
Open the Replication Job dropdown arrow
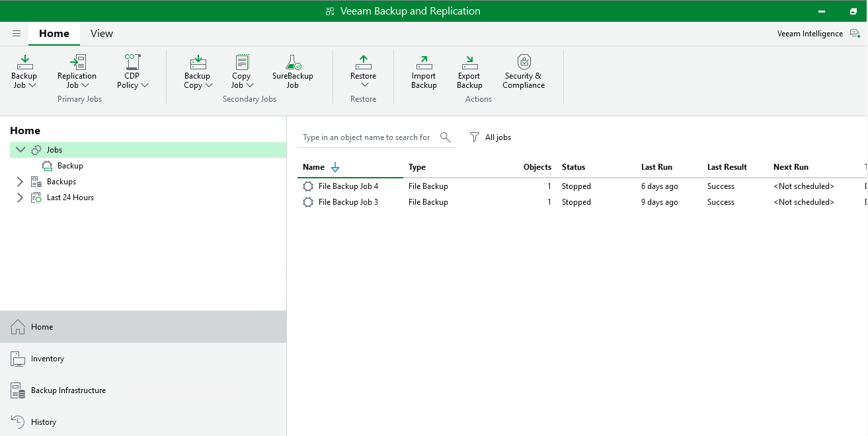pos(85,86)
